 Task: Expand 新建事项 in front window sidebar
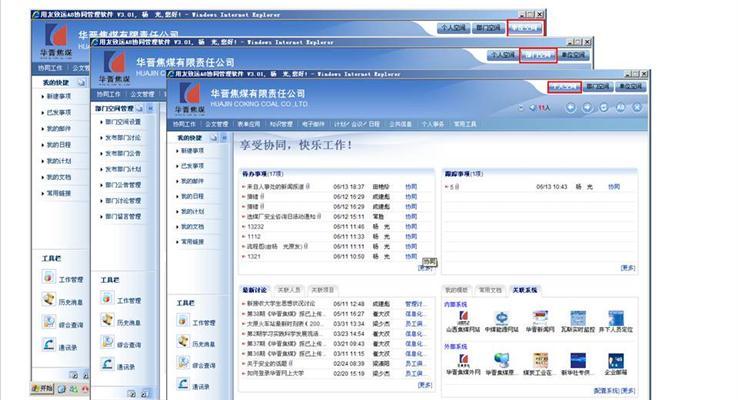coord(193,151)
